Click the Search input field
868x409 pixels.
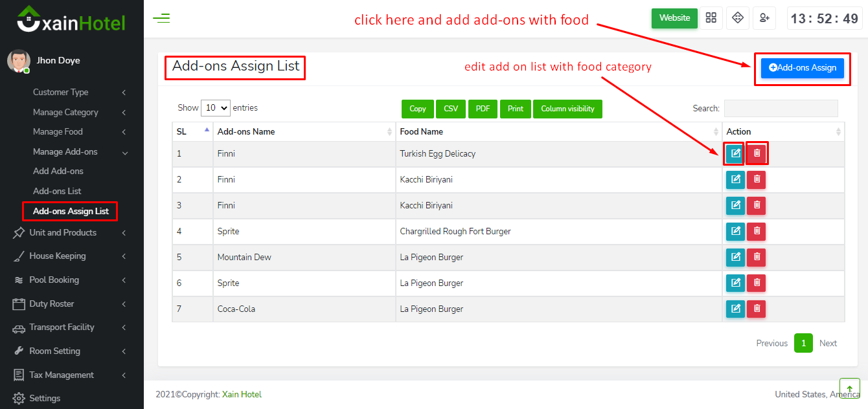coord(781,109)
